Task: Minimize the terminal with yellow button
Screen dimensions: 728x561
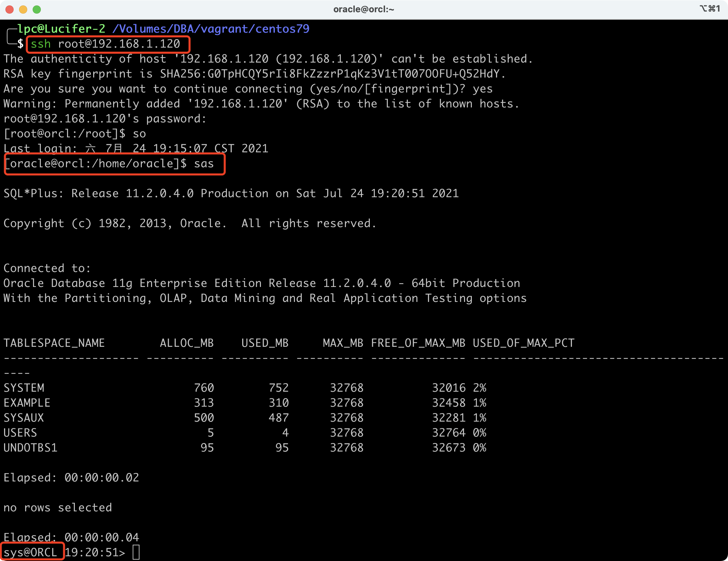Action: click(23, 10)
